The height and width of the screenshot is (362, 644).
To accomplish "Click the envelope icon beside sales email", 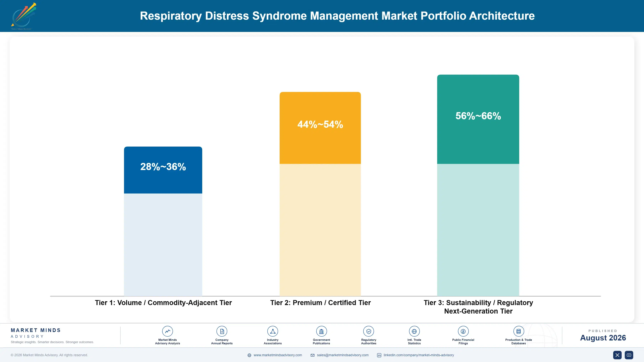I will tap(313, 355).
